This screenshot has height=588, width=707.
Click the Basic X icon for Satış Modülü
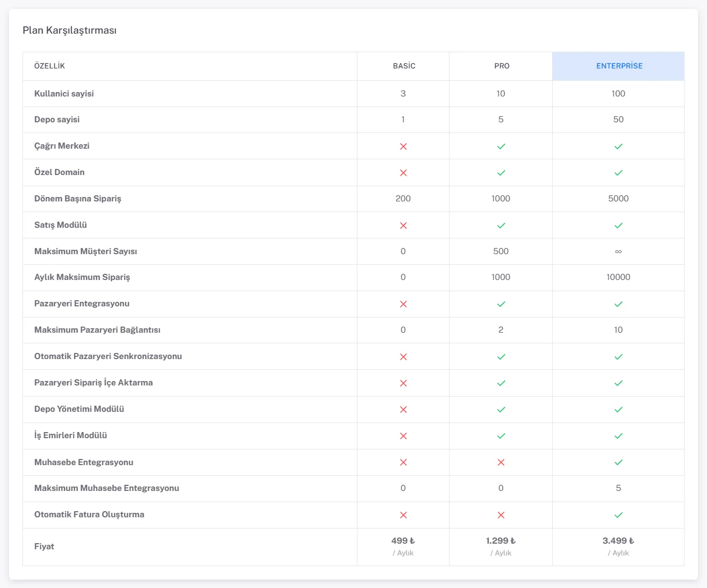403,226
